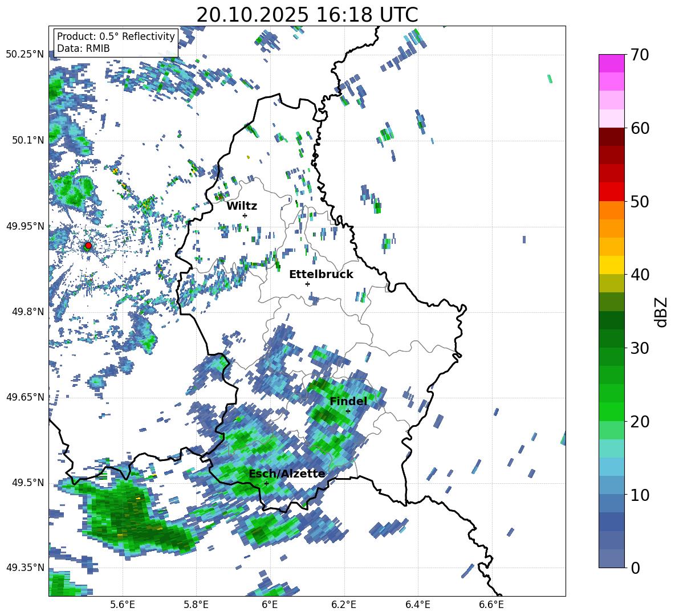Click the Findel station cross marker
Image resolution: width=675 pixels, height=616 pixels.
point(348,411)
